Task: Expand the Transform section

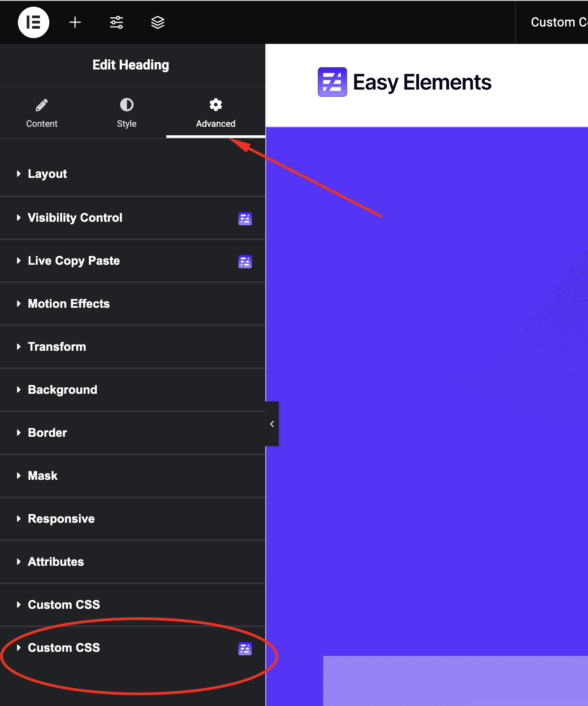Action: (57, 347)
